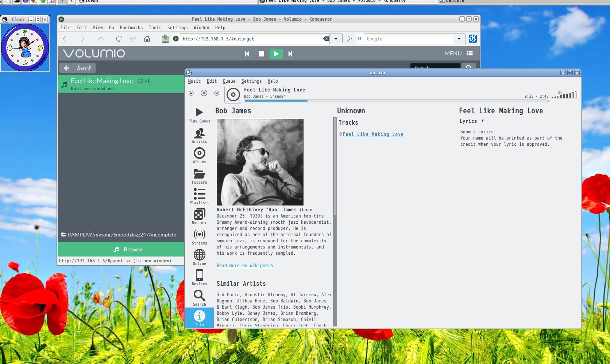
Task: Click the Read more on wikipedia link
Action: point(244,266)
